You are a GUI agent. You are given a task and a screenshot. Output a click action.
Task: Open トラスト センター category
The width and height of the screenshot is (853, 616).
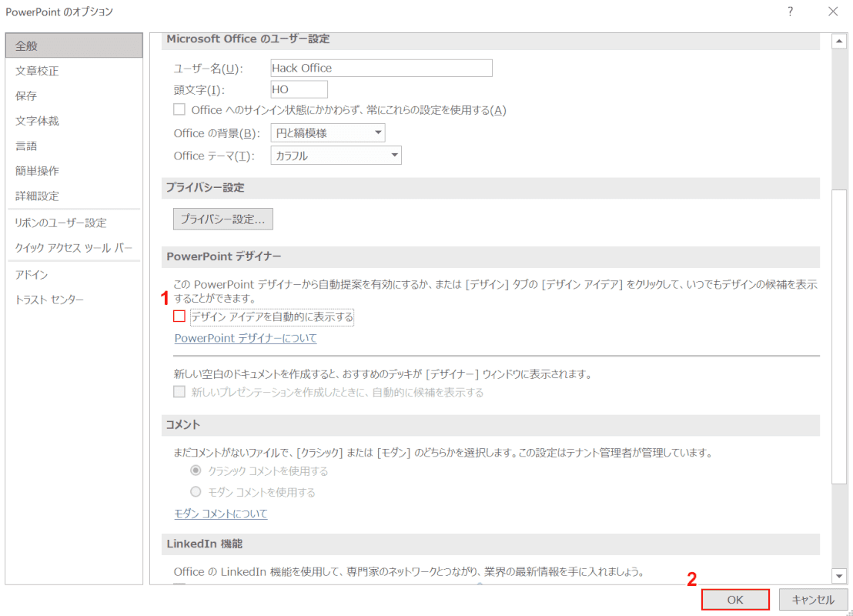click(74, 300)
